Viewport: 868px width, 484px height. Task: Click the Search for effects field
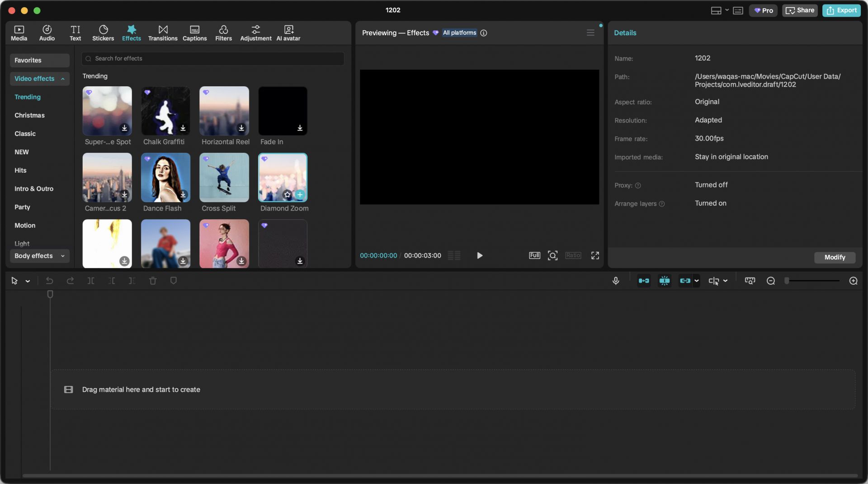pos(212,58)
